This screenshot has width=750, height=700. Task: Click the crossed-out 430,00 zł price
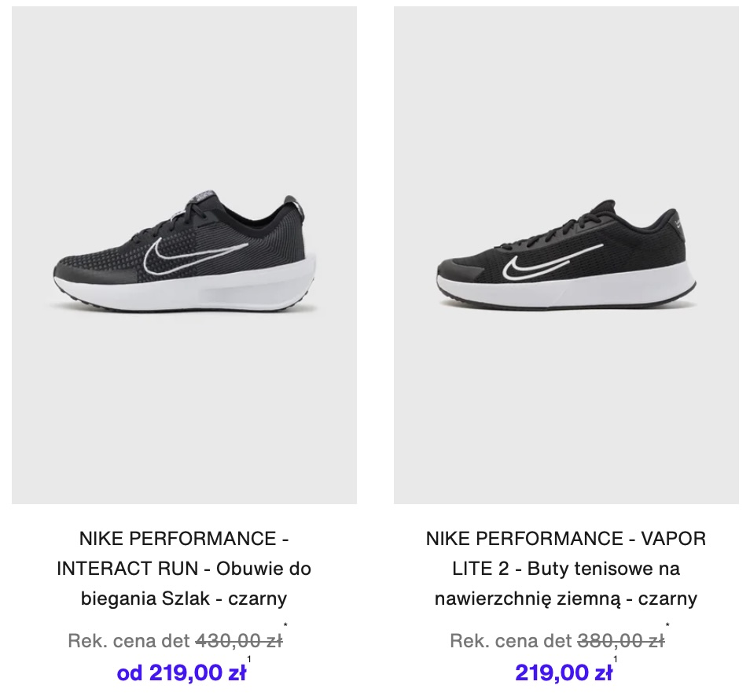239,641
